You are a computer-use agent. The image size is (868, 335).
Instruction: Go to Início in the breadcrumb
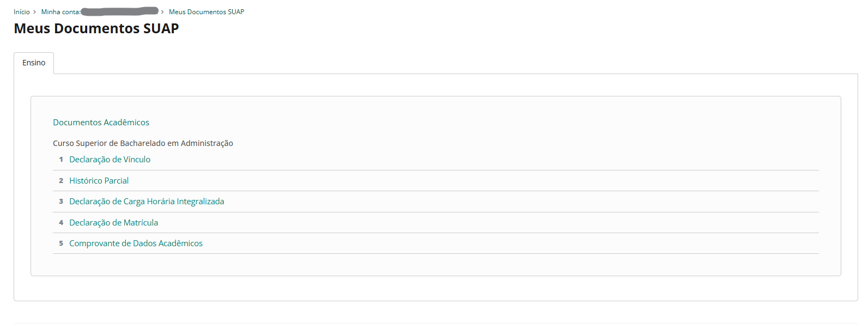[22, 12]
